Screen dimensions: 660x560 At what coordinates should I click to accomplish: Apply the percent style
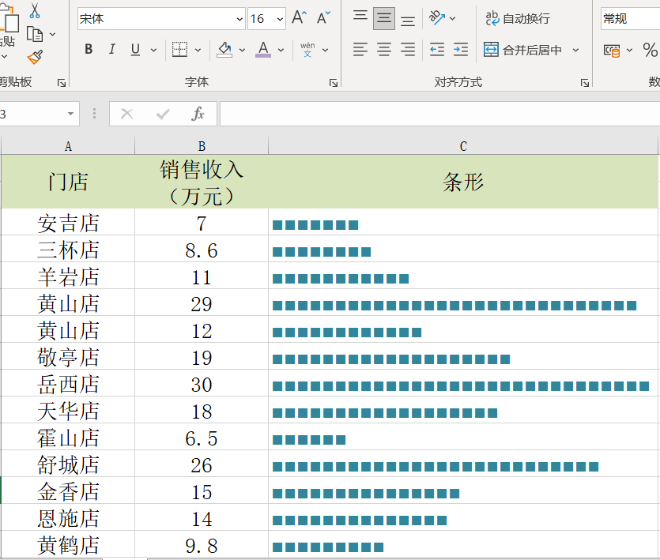[x=650, y=50]
